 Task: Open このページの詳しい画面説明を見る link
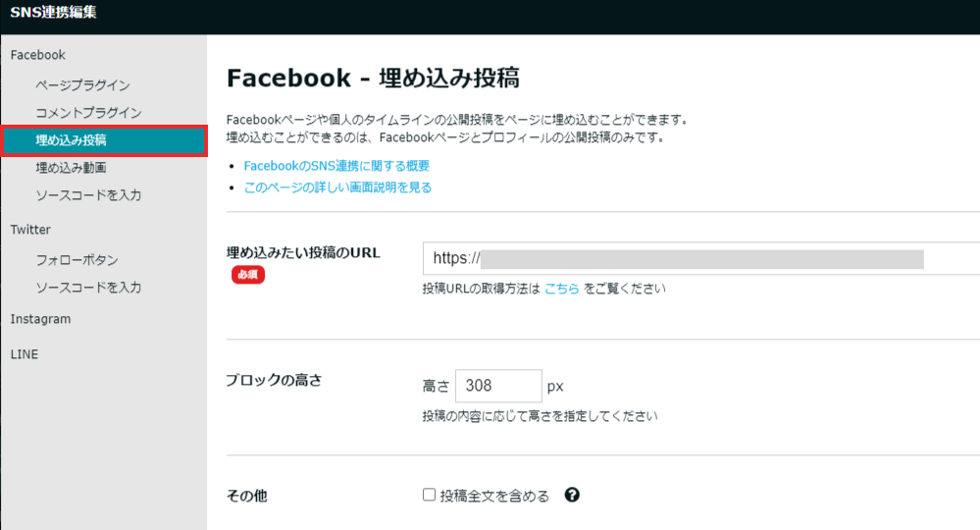(x=337, y=187)
